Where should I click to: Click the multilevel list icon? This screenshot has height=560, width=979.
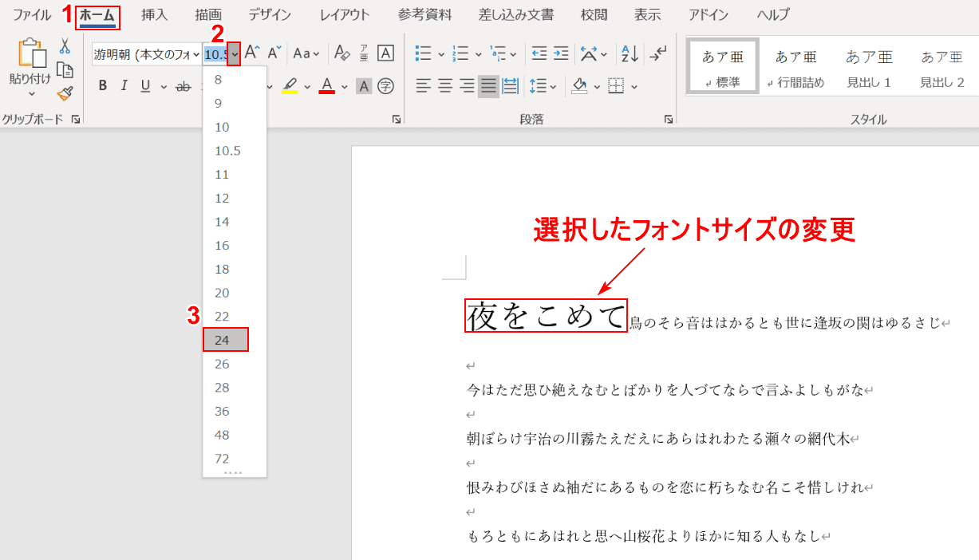pyautogui.click(x=498, y=53)
